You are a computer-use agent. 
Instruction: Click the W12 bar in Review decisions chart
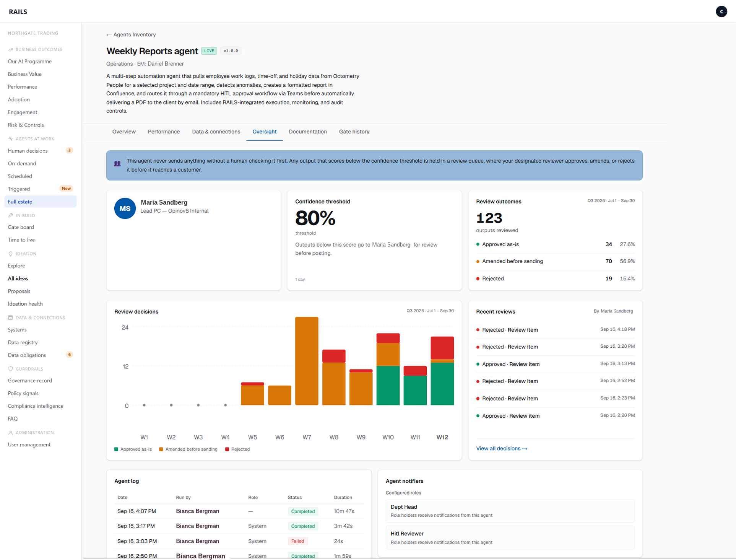tap(442, 371)
